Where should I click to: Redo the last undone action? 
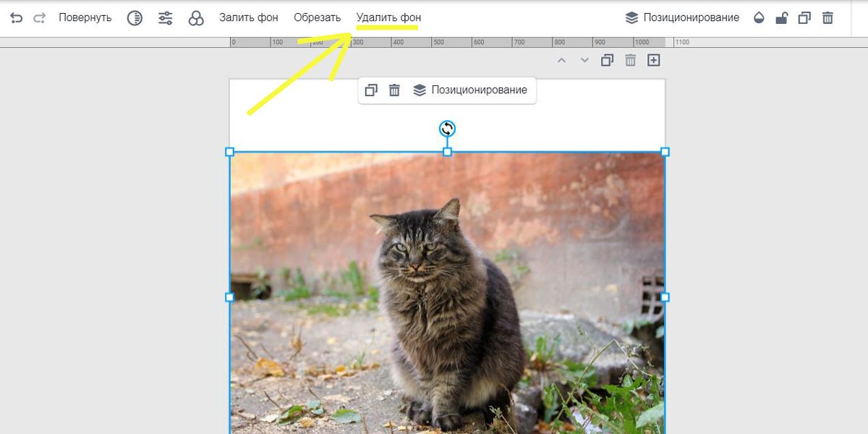[40, 17]
